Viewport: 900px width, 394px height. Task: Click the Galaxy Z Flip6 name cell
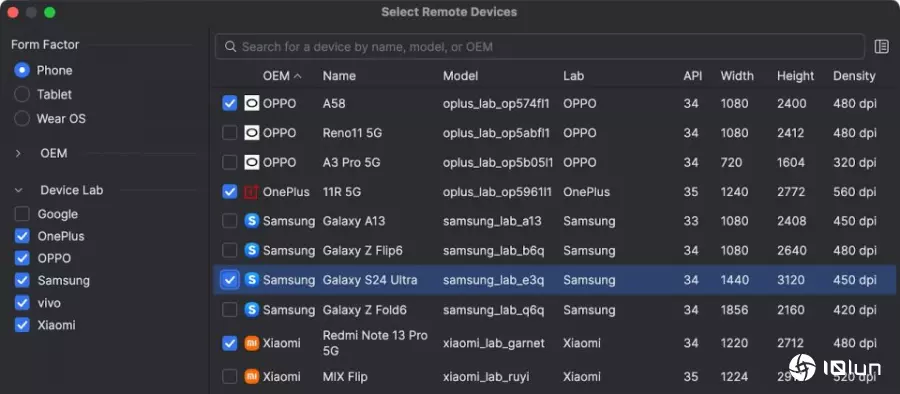click(x=363, y=251)
